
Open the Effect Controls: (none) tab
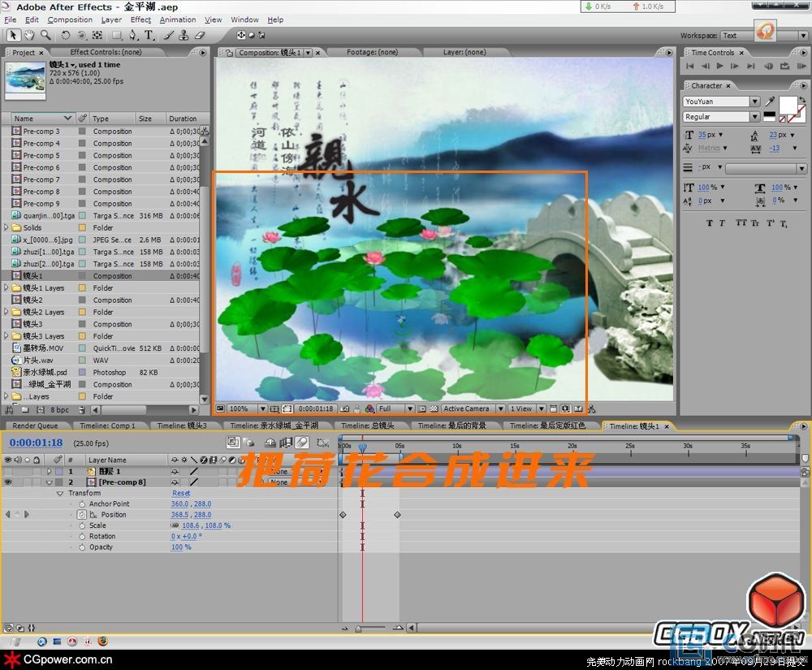(x=106, y=52)
